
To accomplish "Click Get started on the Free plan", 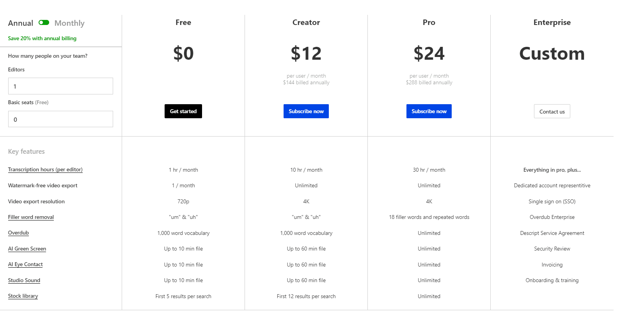I will (183, 111).
